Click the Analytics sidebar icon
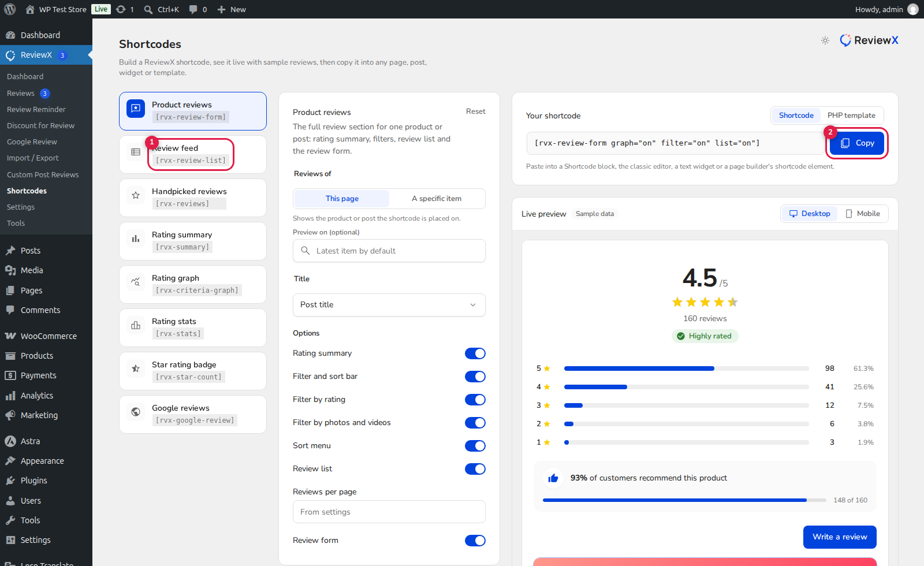 click(x=10, y=396)
